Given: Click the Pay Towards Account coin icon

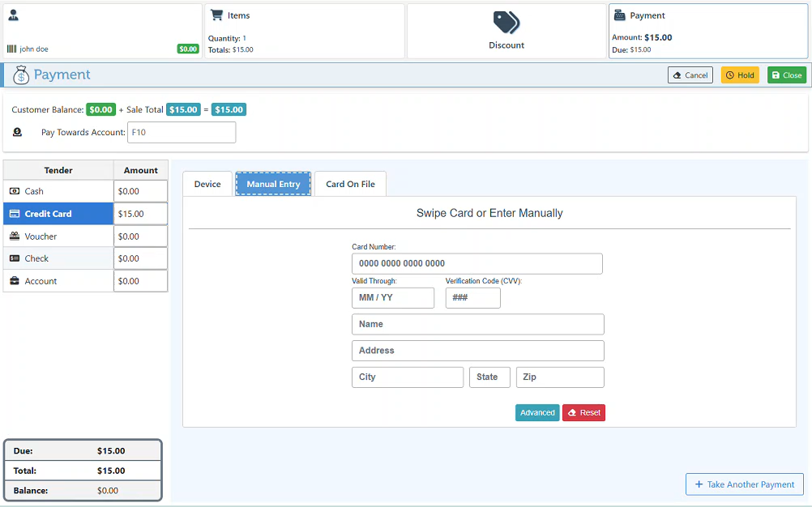Looking at the screenshot, I should (x=17, y=133).
